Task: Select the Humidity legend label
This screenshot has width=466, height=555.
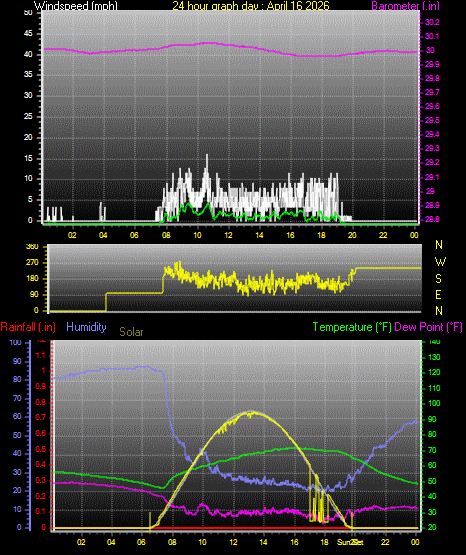Action: (86, 327)
